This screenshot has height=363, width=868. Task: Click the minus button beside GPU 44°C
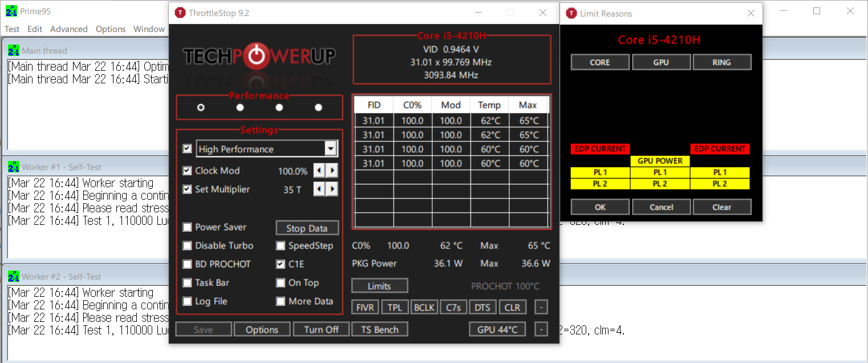point(541,329)
